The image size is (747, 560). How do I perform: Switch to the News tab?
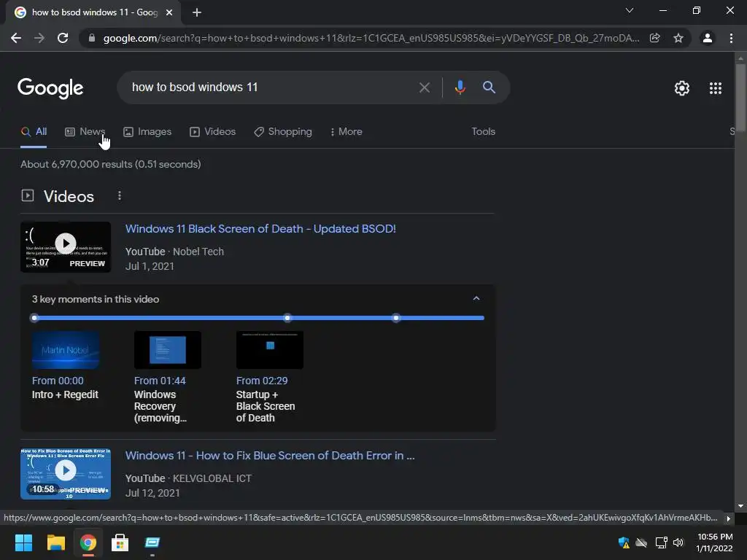(x=85, y=132)
